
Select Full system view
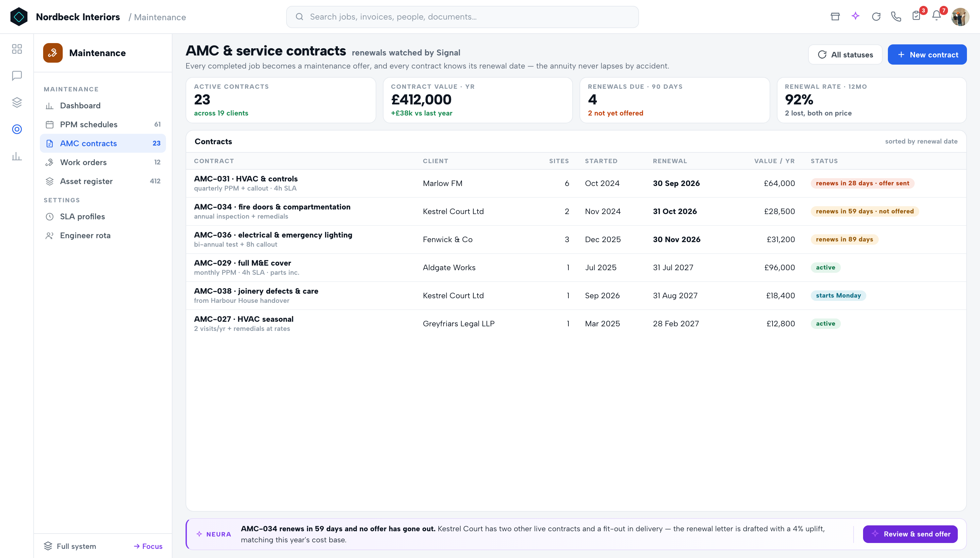pyautogui.click(x=70, y=546)
